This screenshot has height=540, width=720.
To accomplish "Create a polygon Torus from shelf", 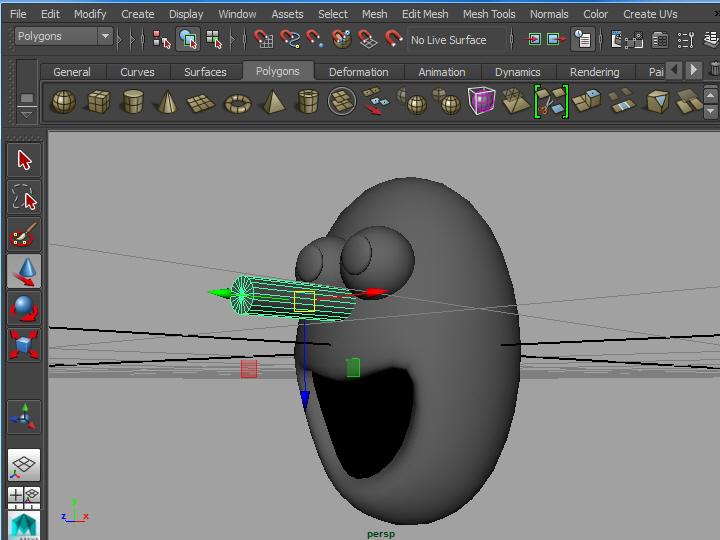I will tap(237, 102).
